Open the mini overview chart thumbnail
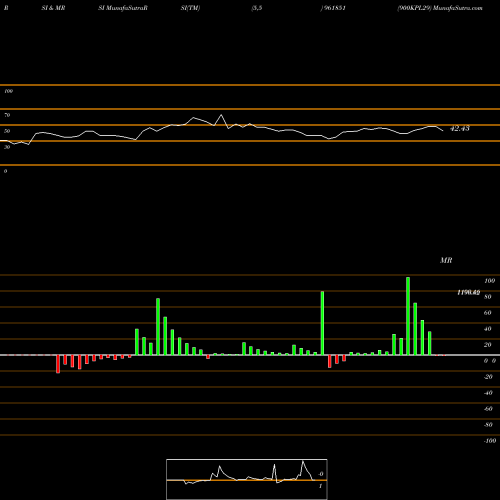 247,479
